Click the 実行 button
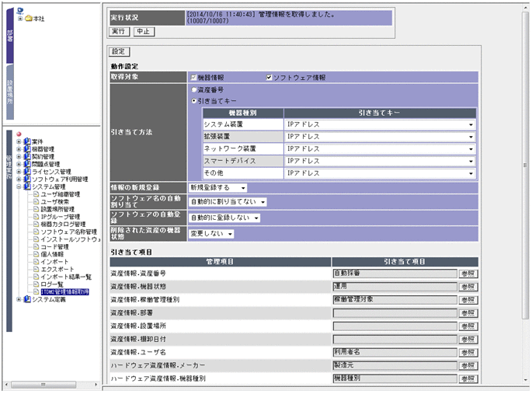Screen dimensions: 532x394 [119, 32]
